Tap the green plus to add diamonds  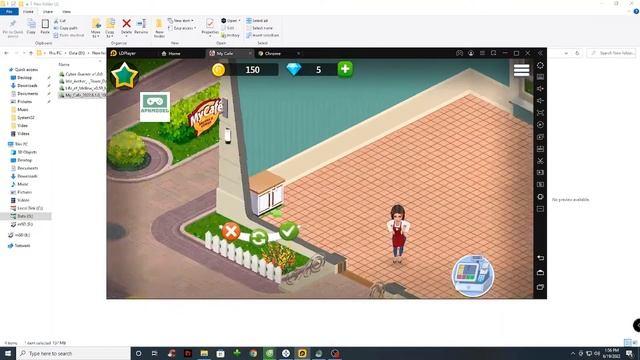(x=345, y=69)
